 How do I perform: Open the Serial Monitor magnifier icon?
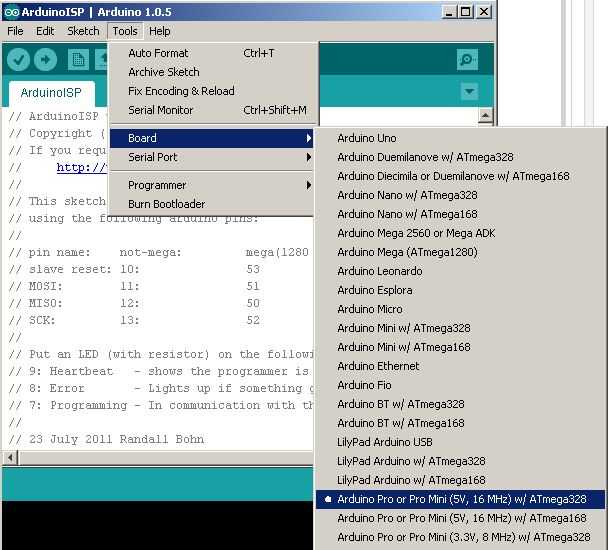pyautogui.click(x=467, y=60)
